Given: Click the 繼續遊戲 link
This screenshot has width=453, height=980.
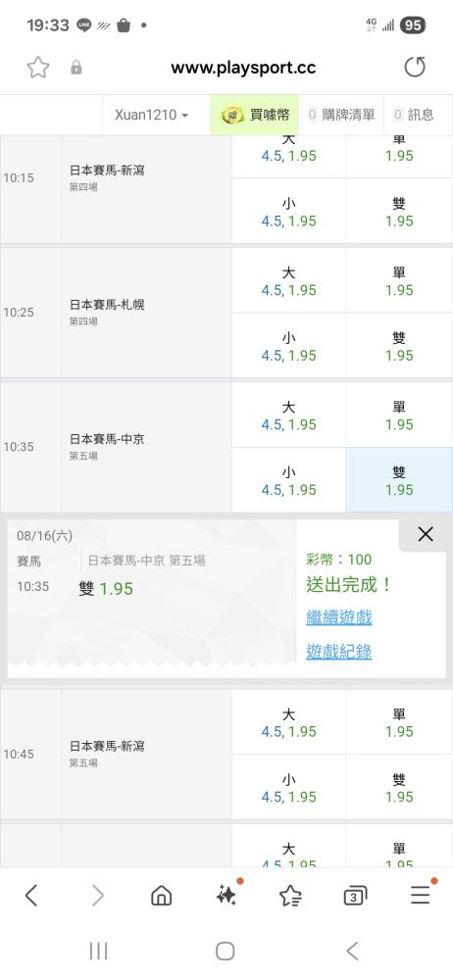Looking at the screenshot, I should pyautogui.click(x=339, y=617).
